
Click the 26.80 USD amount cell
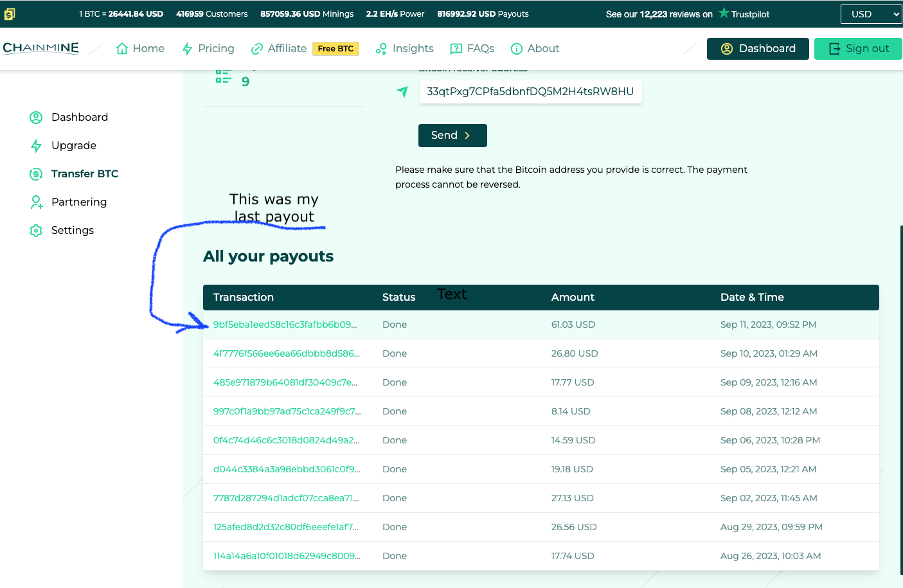(575, 354)
